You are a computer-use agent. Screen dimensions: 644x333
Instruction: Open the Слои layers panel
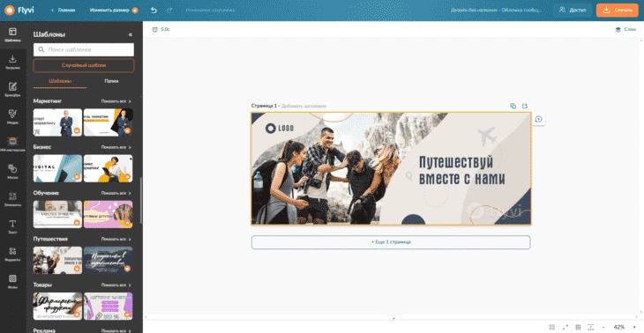point(625,30)
